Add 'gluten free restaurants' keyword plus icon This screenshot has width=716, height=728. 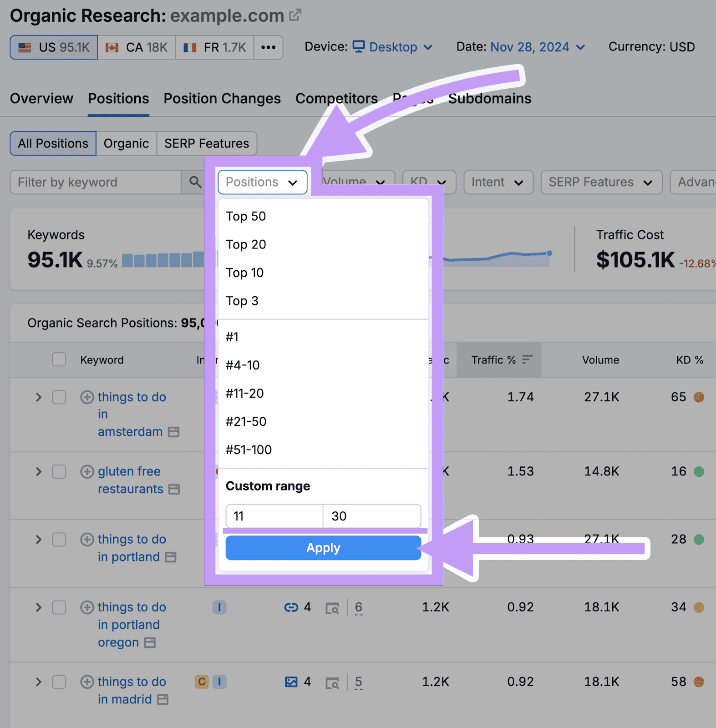tap(87, 471)
